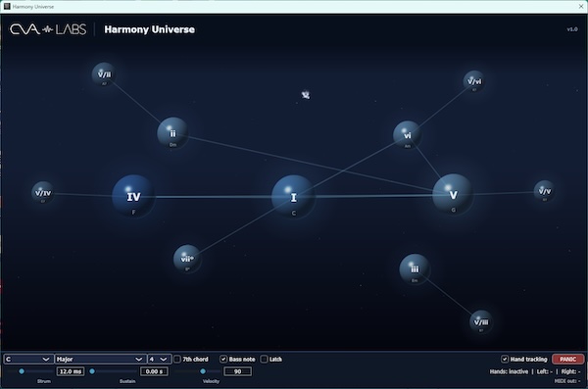Trigger the I chord node (C)

click(x=293, y=197)
